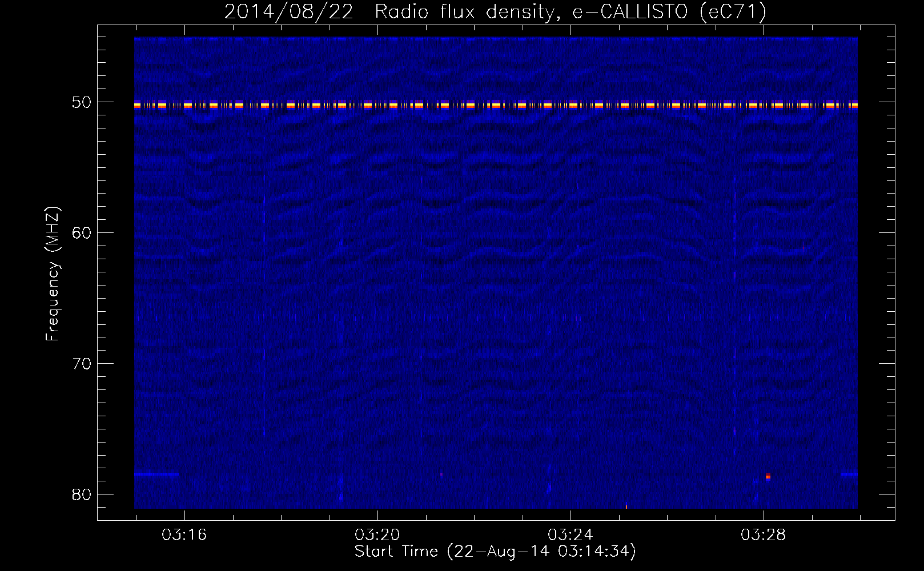Image resolution: width=924 pixels, height=571 pixels.
Task: Click the '50' frequency tick label
Action: click(x=82, y=102)
